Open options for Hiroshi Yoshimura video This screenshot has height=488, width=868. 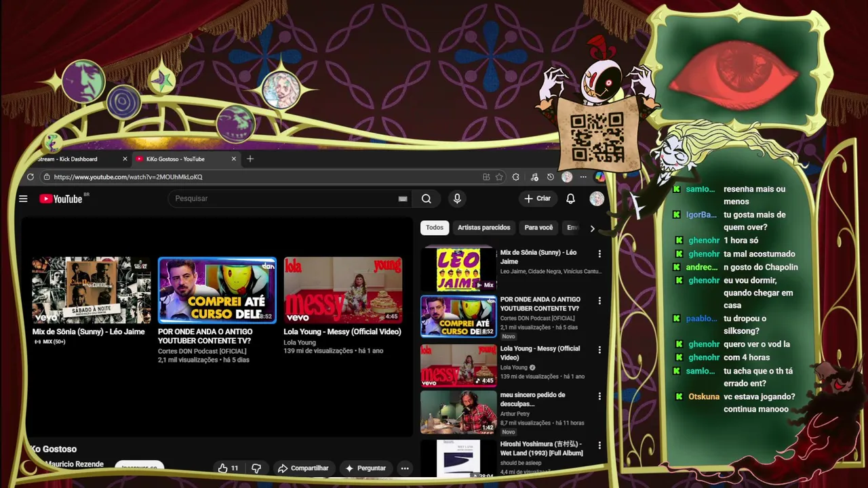click(x=599, y=445)
